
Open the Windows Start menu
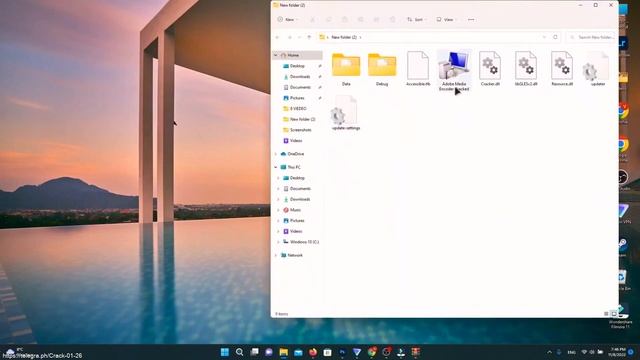tap(224, 352)
